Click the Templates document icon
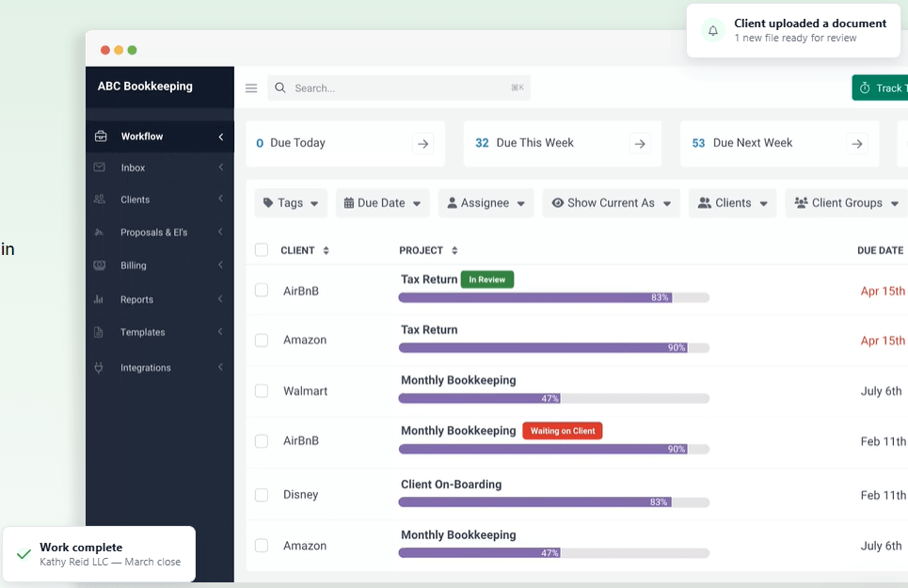The image size is (908, 588). click(99, 332)
